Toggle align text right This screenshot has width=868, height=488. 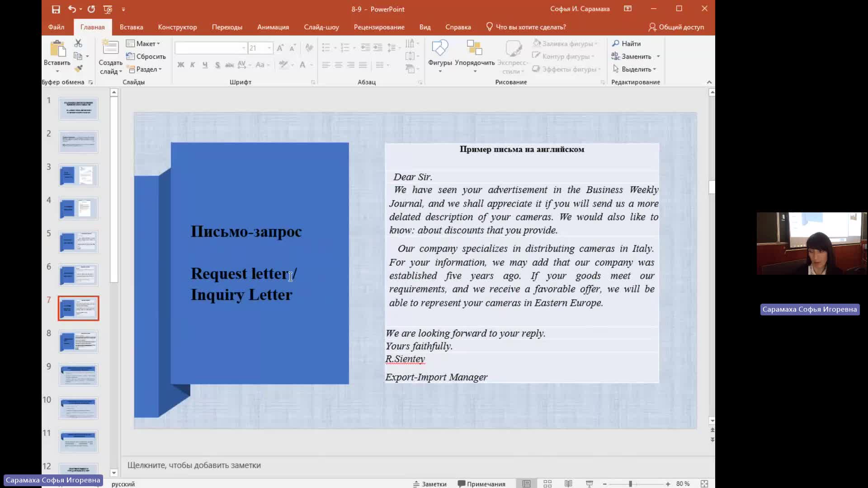[350, 65]
